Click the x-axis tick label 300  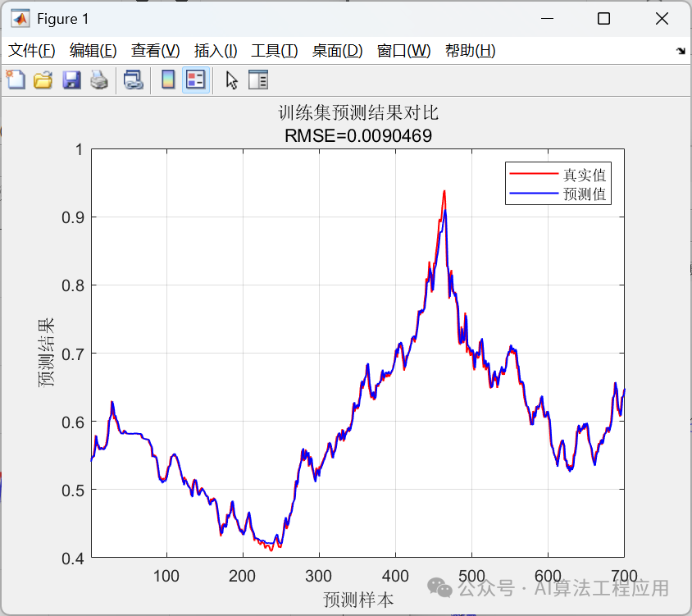tap(319, 577)
